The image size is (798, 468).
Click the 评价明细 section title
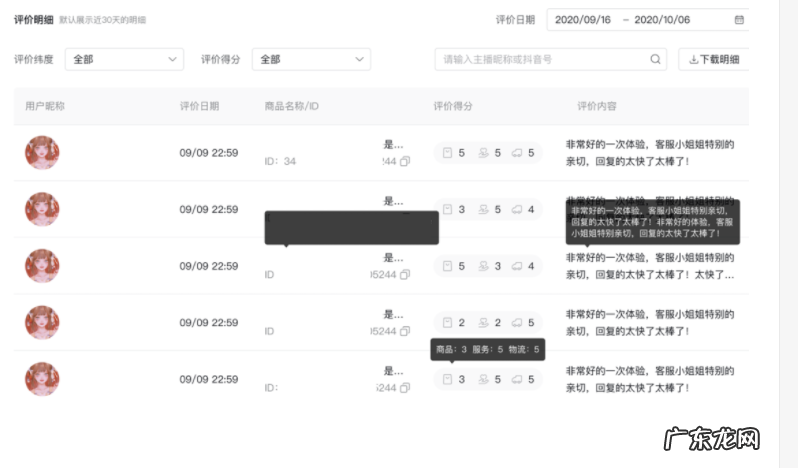tap(34, 20)
